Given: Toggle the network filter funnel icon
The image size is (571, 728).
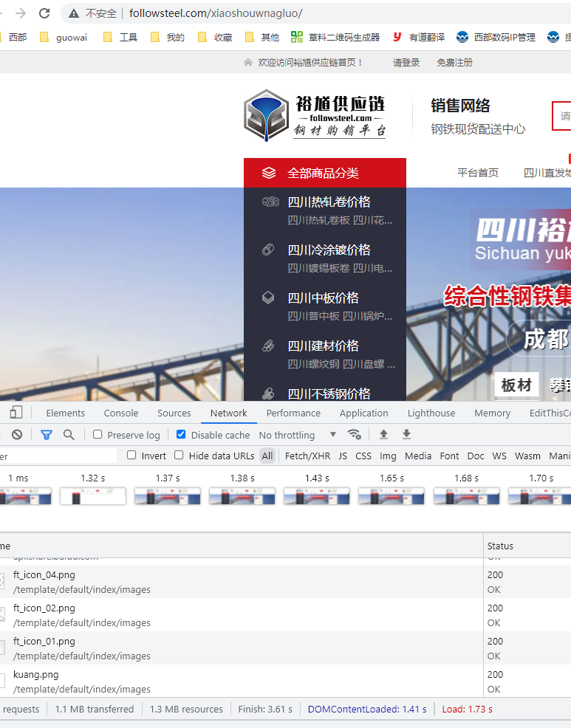Looking at the screenshot, I should pyautogui.click(x=47, y=435).
